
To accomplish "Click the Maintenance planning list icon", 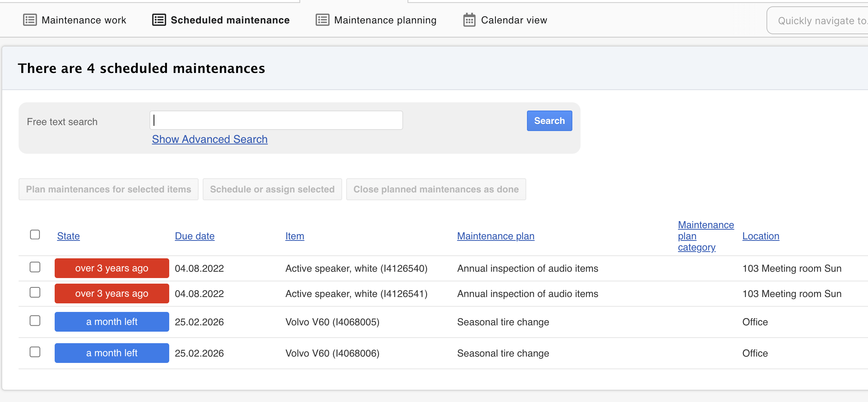I will tap(322, 20).
